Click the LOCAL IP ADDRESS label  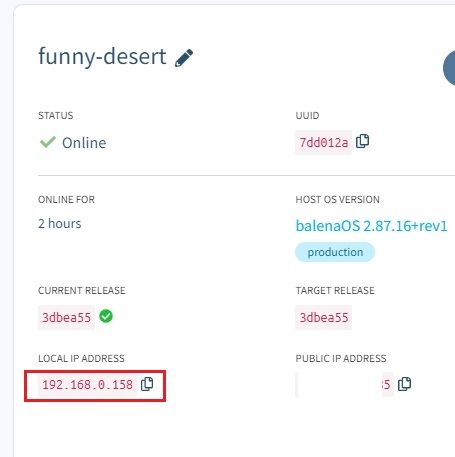(81, 358)
